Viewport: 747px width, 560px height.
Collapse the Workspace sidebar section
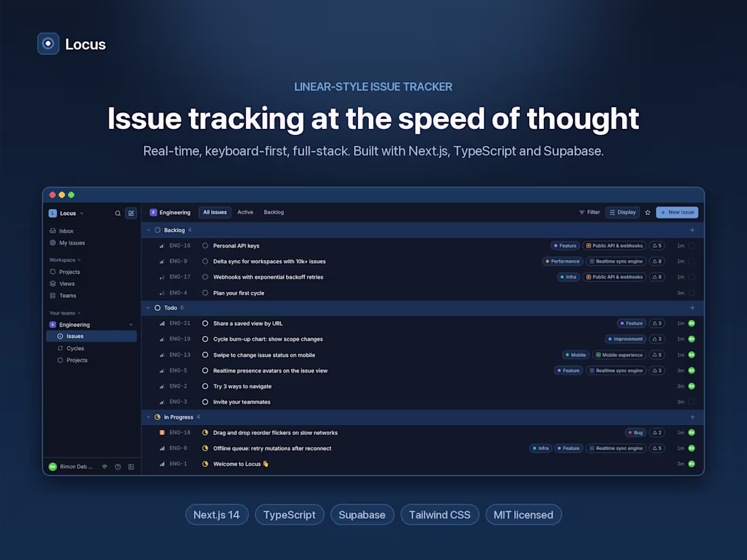tap(65, 260)
